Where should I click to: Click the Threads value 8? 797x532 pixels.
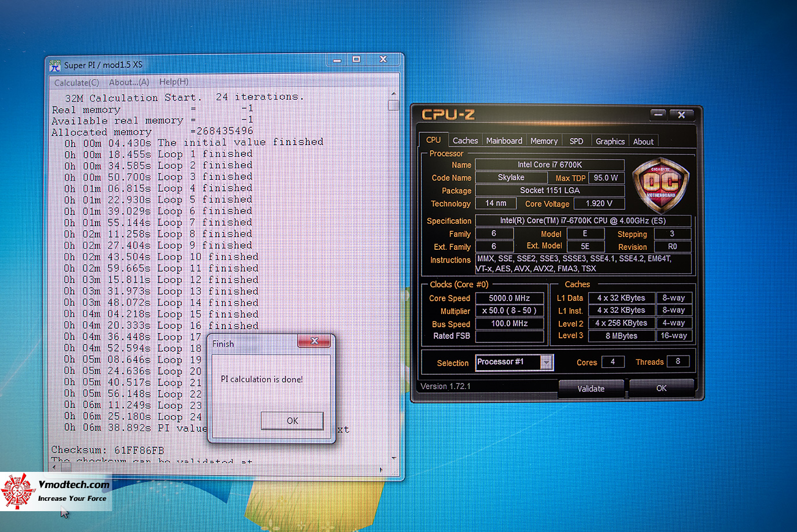(678, 361)
